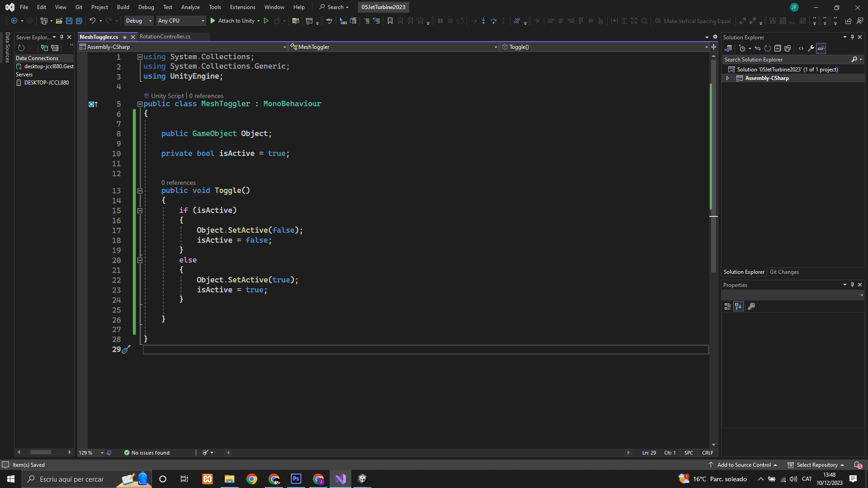Switch to RotationController.cs tab

[x=165, y=37]
